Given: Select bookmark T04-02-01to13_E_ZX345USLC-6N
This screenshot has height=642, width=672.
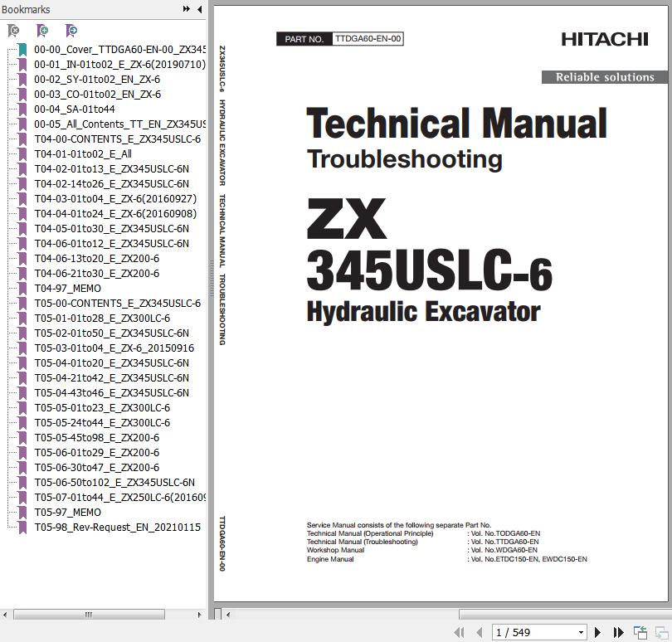Looking at the screenshot, I should [111, 169].
